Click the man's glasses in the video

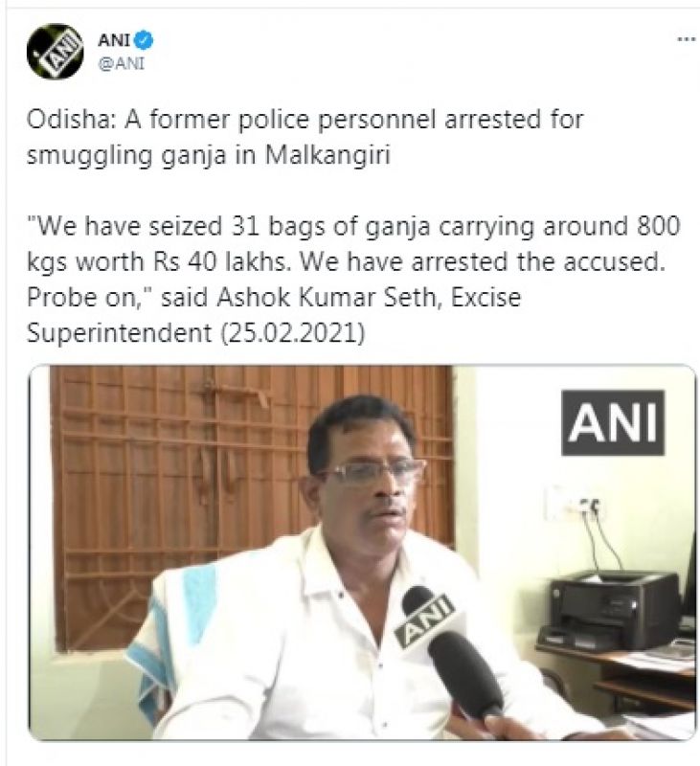tap(373, 471)
